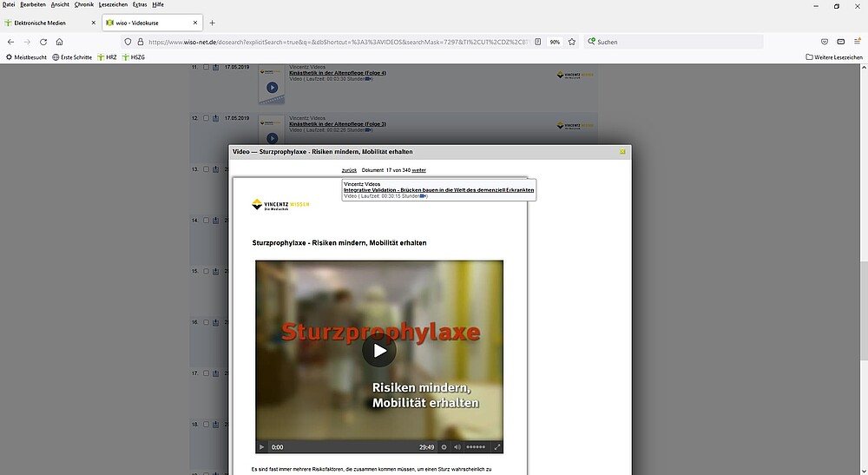868x475 pixels.
Task: Open video player settings gear
Action: pyautogui.click(x=444, y=447)
